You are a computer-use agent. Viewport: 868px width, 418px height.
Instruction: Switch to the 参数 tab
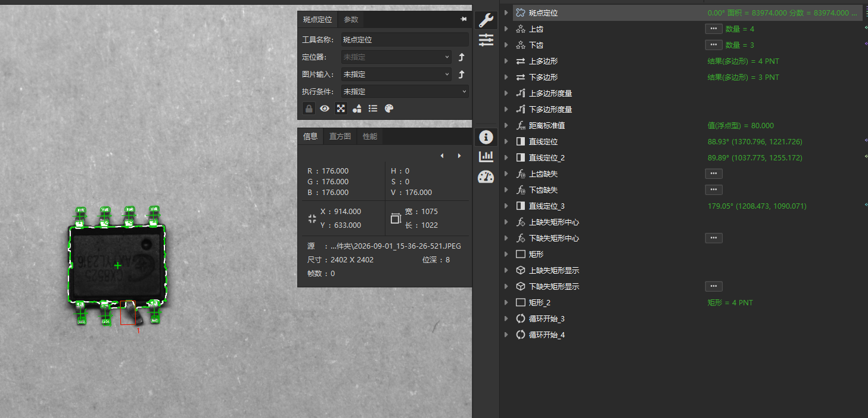tap(351, 19)
